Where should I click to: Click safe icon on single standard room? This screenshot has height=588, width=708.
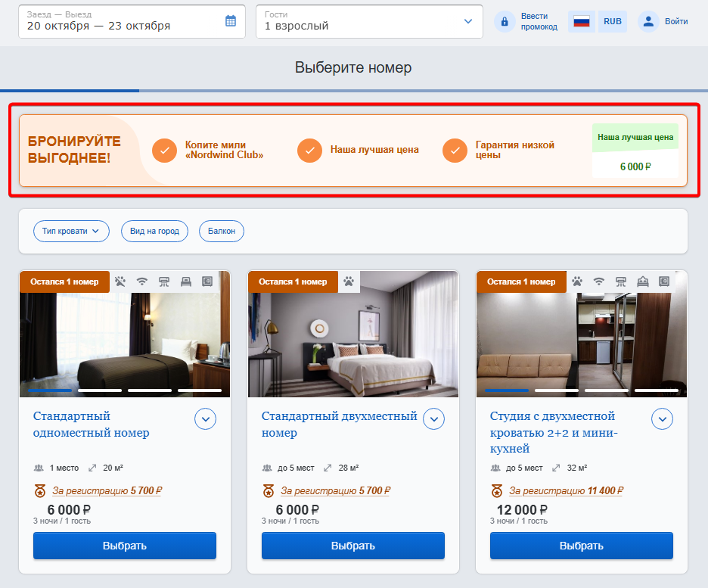tap(207, 282)
